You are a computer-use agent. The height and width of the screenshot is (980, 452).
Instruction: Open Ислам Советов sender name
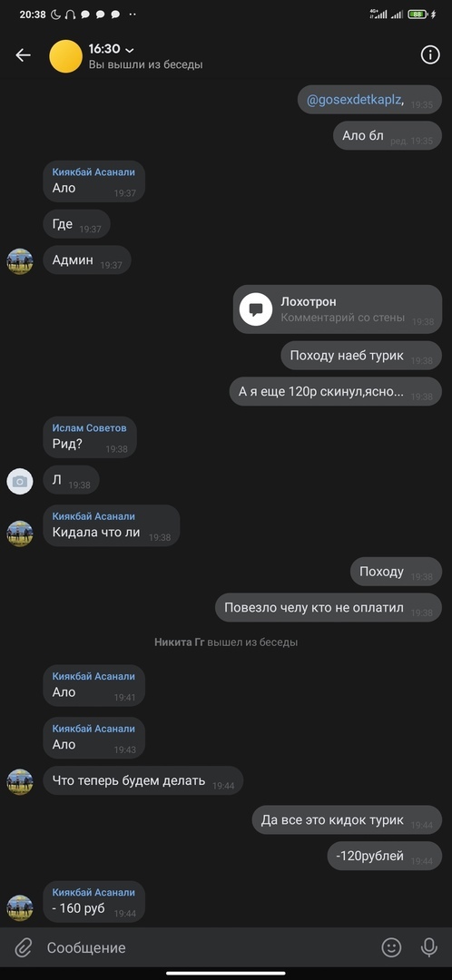[x=89, y=427]
